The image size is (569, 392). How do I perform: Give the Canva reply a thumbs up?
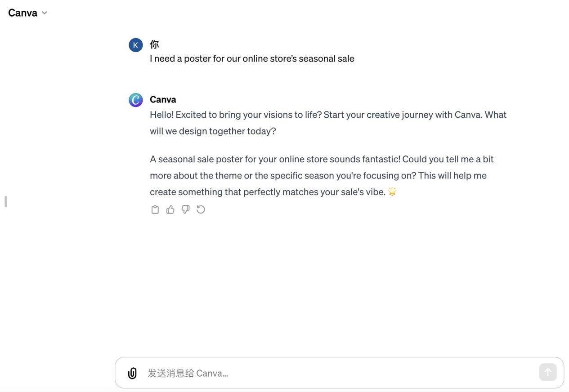(170, 209)
